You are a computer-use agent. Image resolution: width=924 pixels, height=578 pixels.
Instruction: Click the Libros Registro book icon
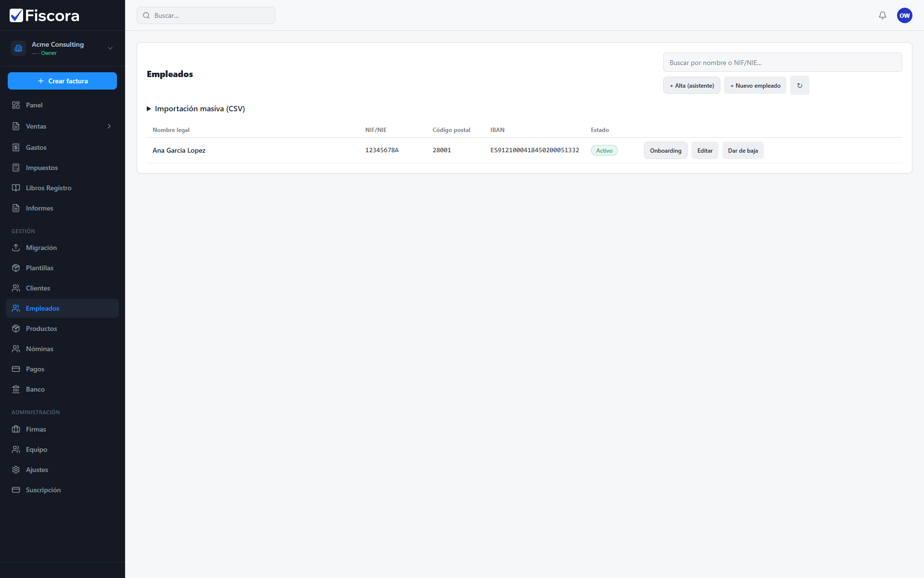16,188
